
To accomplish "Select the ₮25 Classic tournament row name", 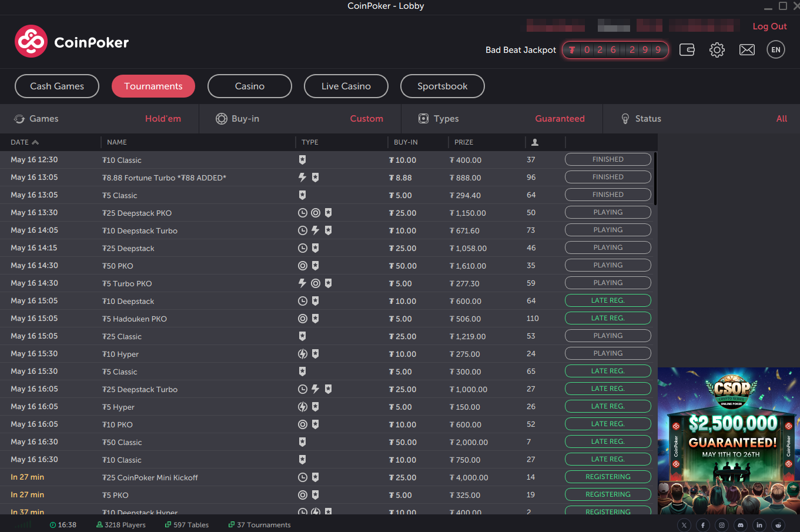I will tap(122, 336).
